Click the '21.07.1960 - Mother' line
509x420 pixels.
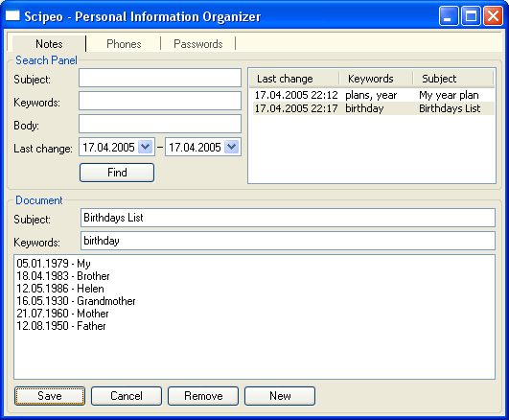pos(62,314)
